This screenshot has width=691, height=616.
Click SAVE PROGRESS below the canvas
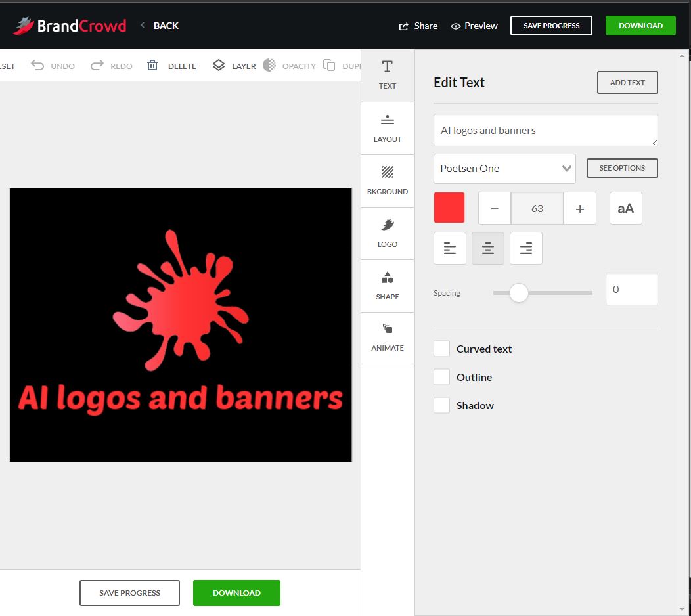(x=129, y=592)
